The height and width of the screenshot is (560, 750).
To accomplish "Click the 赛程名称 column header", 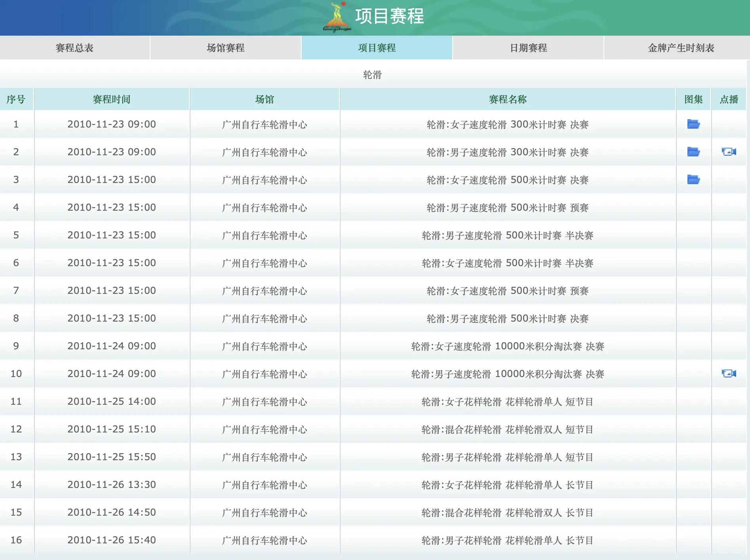I will 508,99.
